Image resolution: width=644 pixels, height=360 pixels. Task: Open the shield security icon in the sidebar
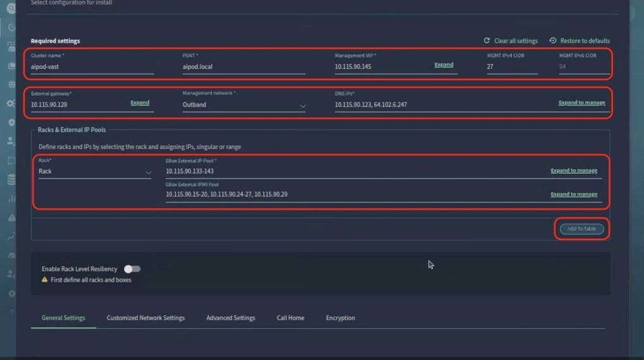11,123
